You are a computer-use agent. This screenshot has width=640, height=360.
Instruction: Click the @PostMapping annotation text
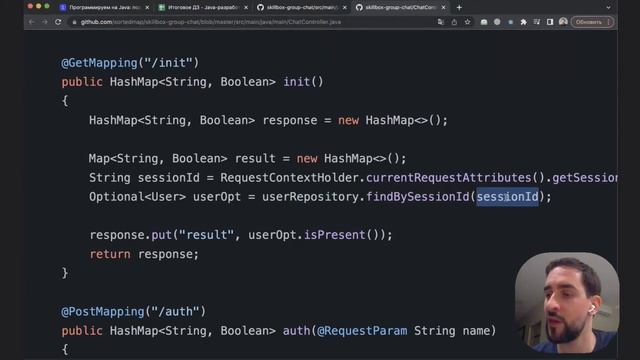click(103, 311)
